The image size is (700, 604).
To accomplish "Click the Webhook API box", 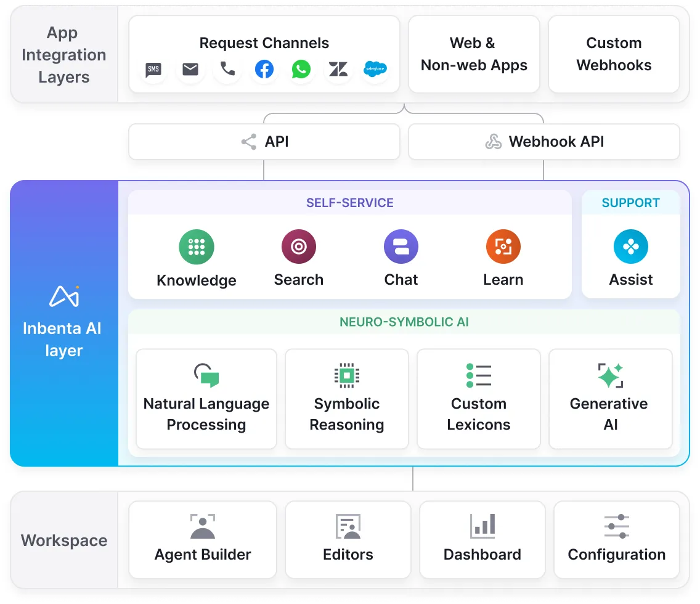I will point(543,141).
